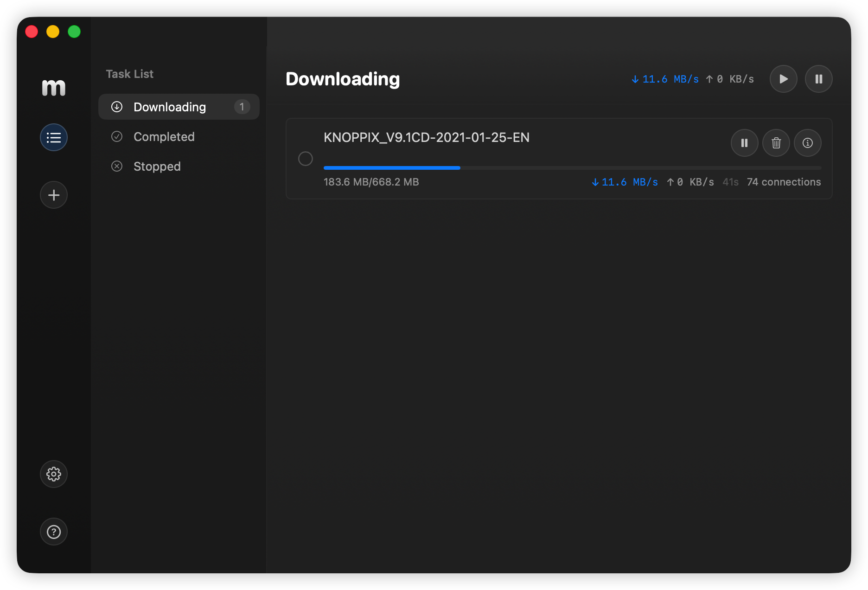Open the Task List panel icon
Image resolution: width=868 pixels, height=590 pixels.
pos(53,137)
